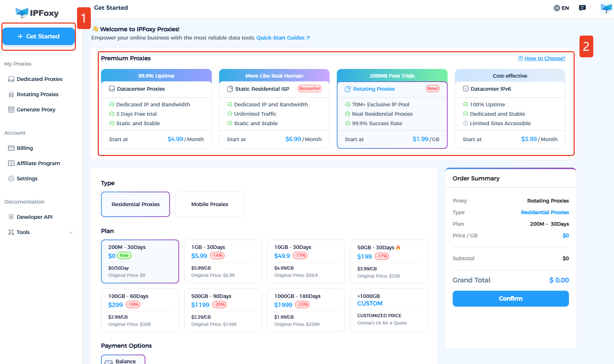Open the chat message icon

pos(582,8)
